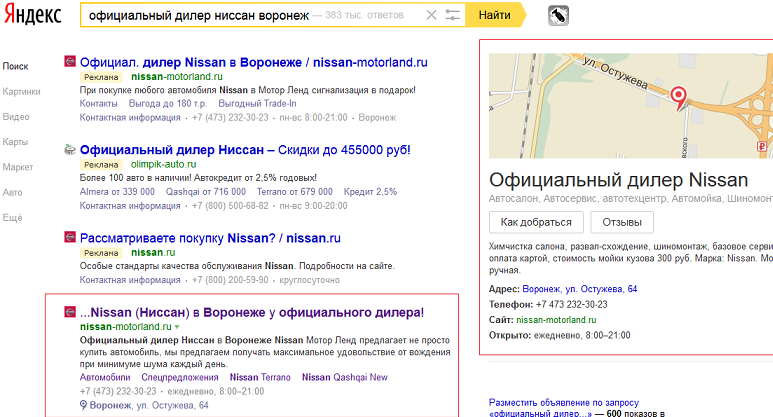
Task: Open the Карты tab
Action: coord(15,142)
